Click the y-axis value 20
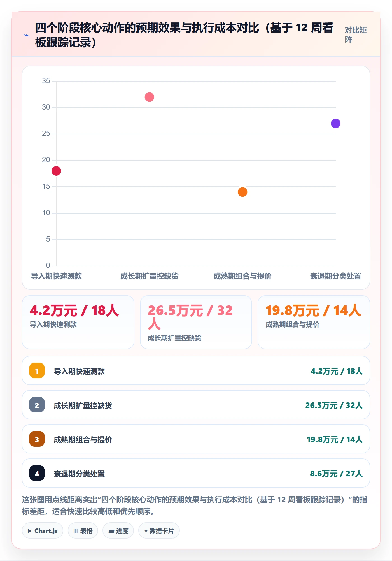The image size is (392, 561). coord(46,160)
